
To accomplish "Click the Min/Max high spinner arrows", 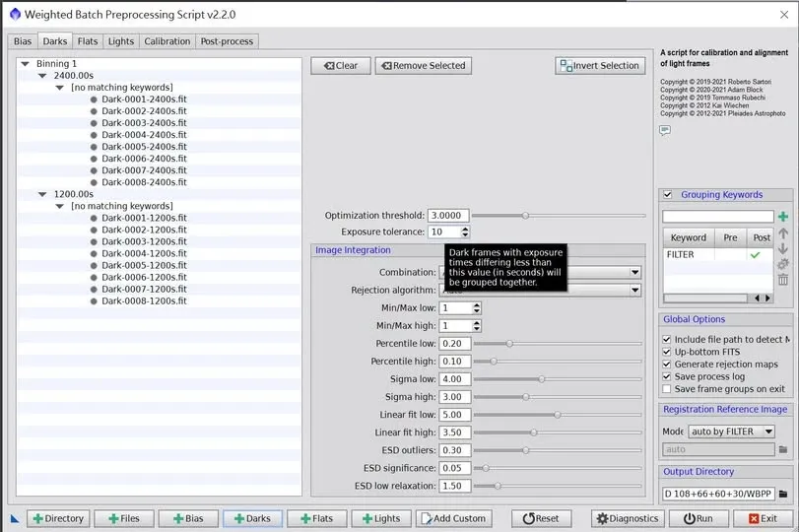I will [x=477, y=326].
